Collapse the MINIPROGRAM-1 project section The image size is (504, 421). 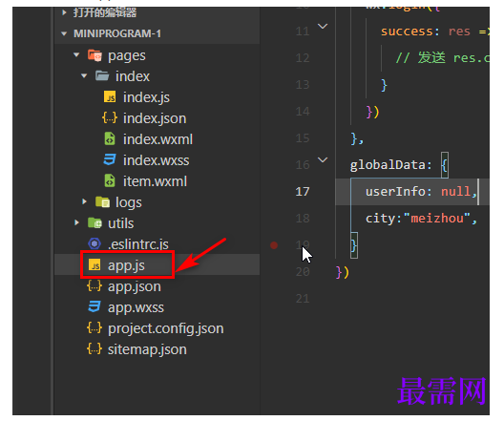(x=64, y=33)
